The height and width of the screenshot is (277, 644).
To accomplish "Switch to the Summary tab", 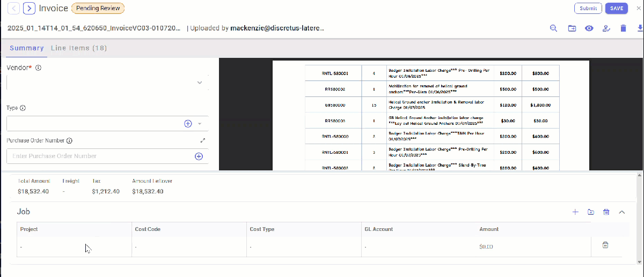I will click(x=27, y=48).
